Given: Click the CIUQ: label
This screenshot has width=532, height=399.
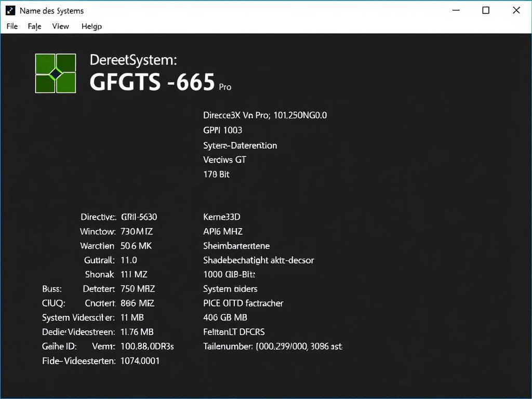Looking at the screenshot, I should pos(54,303).
